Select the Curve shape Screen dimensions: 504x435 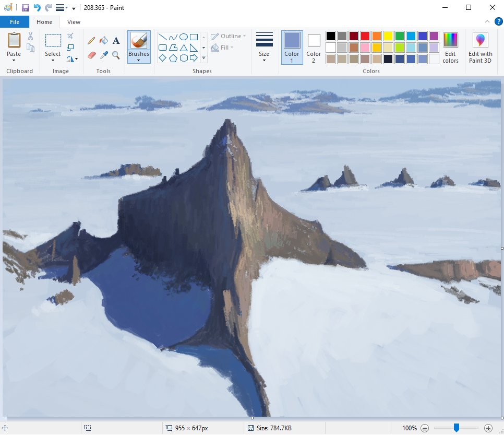click(x=173, y=37)
